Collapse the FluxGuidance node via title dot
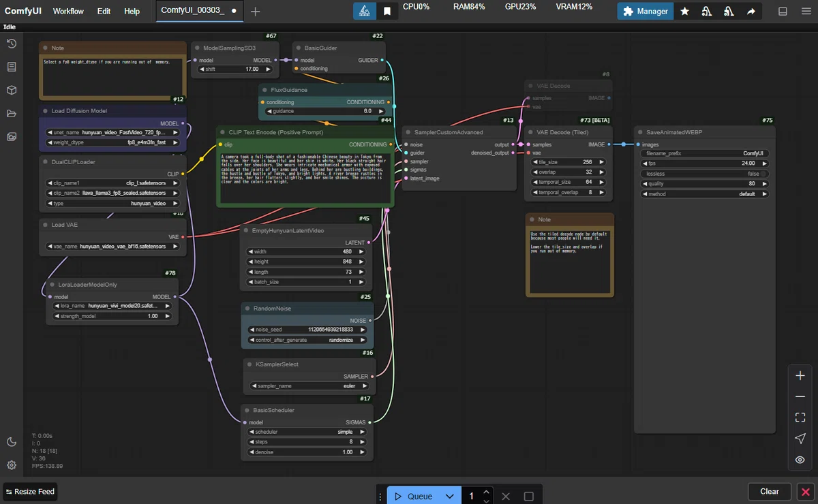The width and height of the screenshot is (818, 504). click(264, 90)
